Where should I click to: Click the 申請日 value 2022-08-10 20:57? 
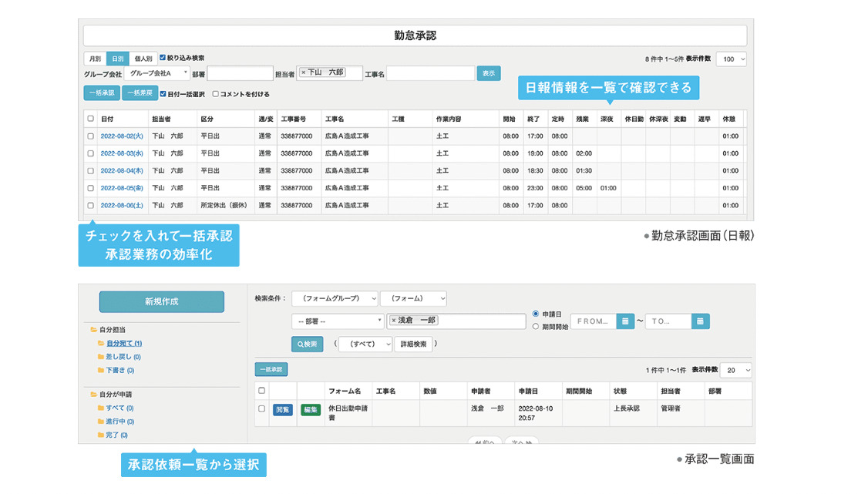pyautogui.click(x=535, y=413)
